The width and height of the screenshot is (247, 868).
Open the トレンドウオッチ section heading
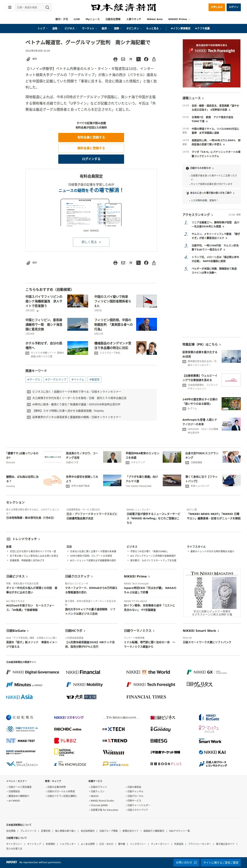coord(26,539)
